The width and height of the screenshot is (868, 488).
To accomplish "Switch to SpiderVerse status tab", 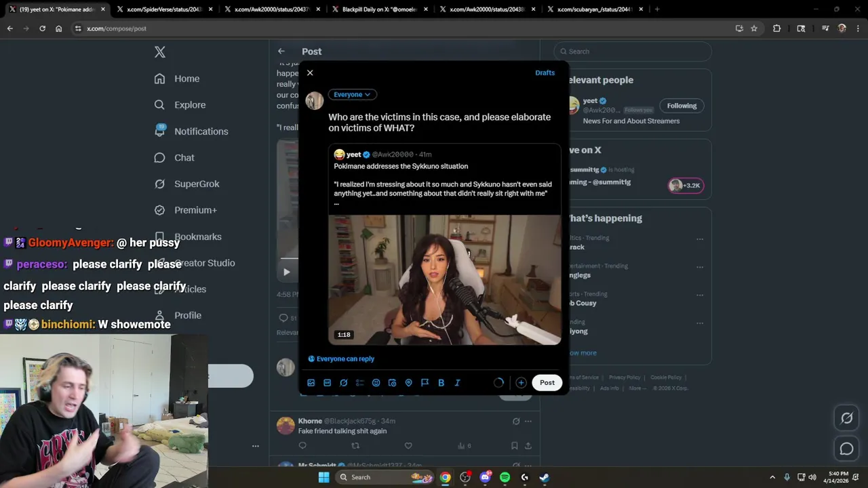I will point(165,9).
